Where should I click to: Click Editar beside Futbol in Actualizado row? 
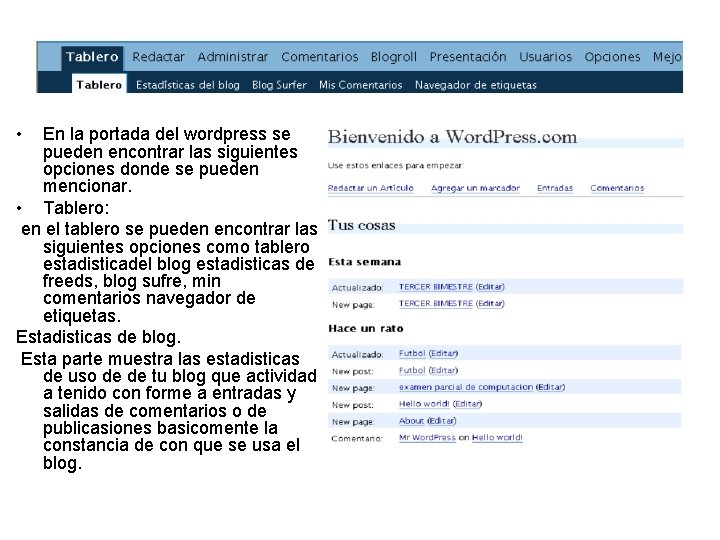(x=443, y=353)
